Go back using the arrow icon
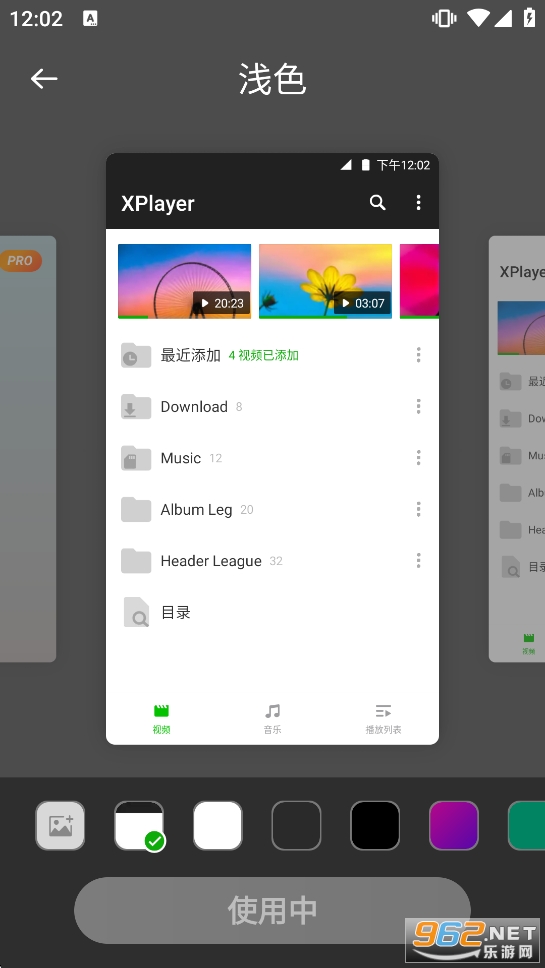 coord(44,79)
